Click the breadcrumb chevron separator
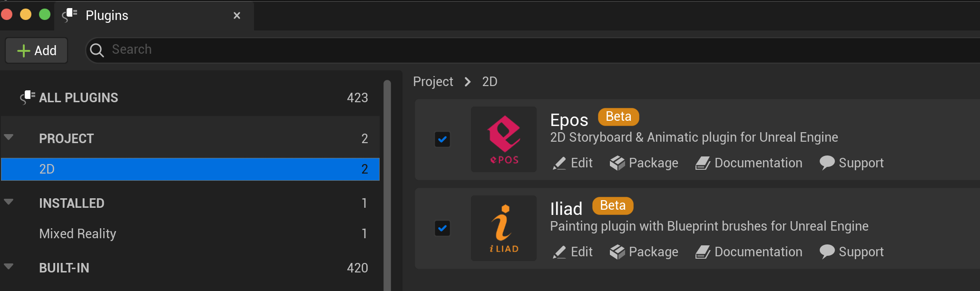Screen dimensions: 980x291 tap(468, 82)
